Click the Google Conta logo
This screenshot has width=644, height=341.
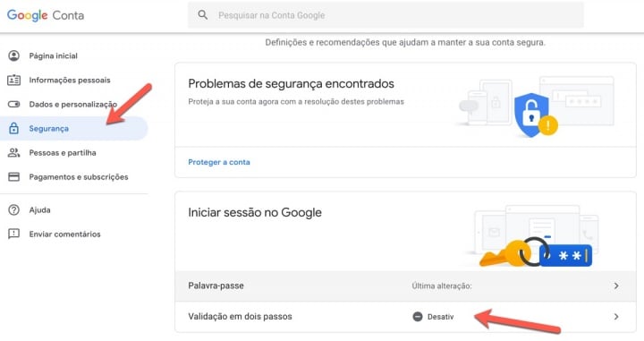pos(46,15)
